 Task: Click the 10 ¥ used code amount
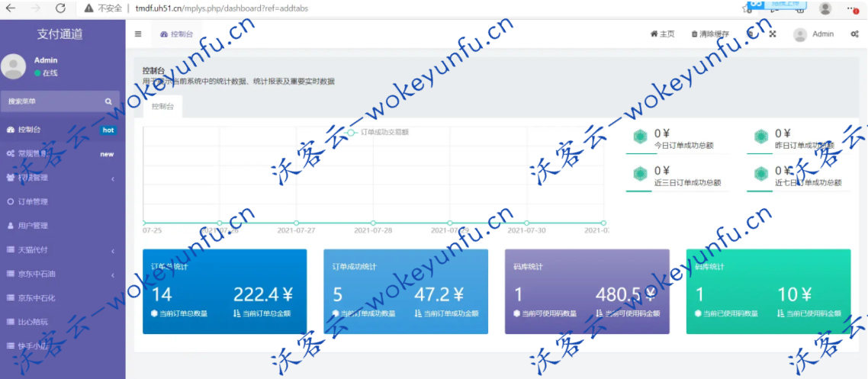[795, 294]
